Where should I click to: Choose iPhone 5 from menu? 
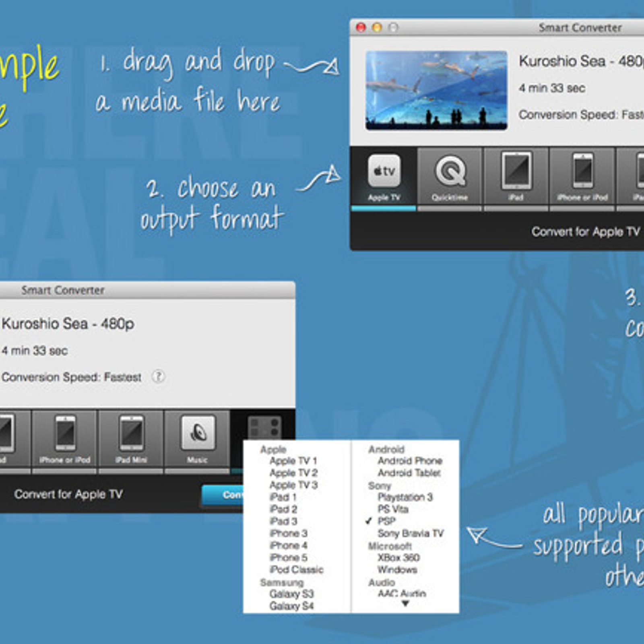coord(289,557)
